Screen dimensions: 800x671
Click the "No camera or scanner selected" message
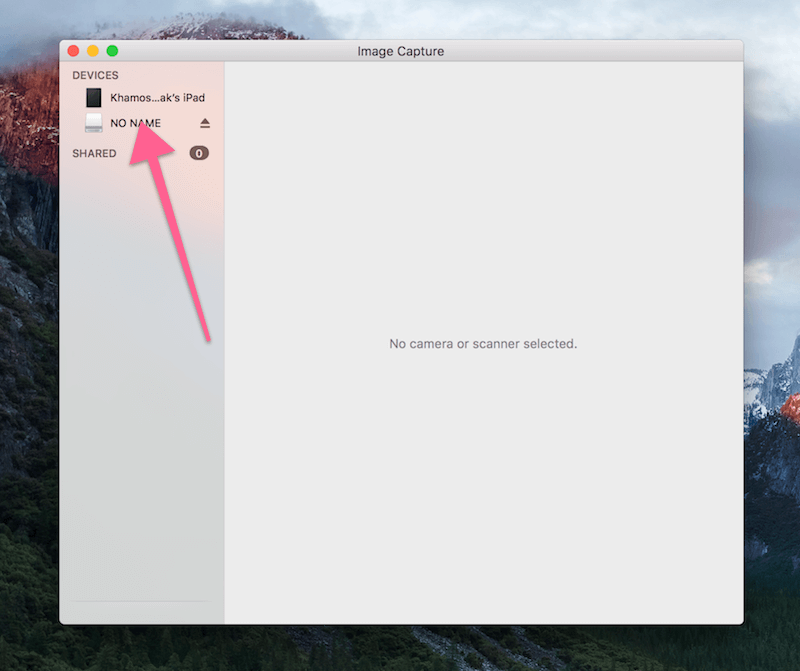point(483,344)
